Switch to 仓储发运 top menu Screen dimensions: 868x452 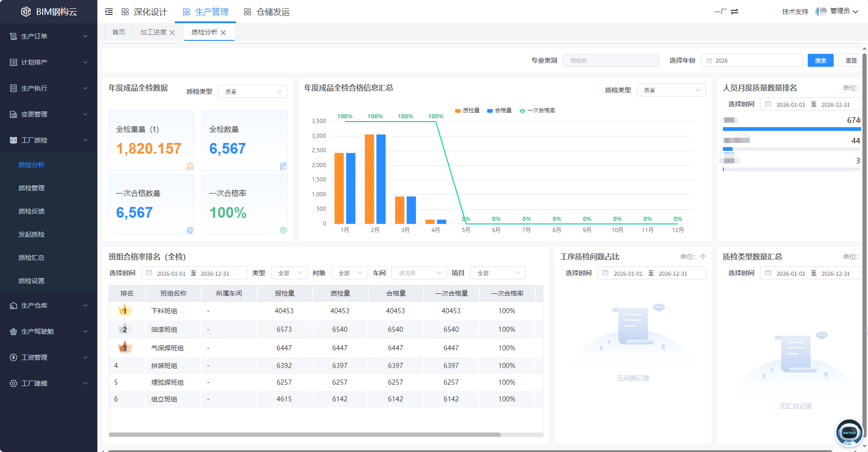click(267, 12)
